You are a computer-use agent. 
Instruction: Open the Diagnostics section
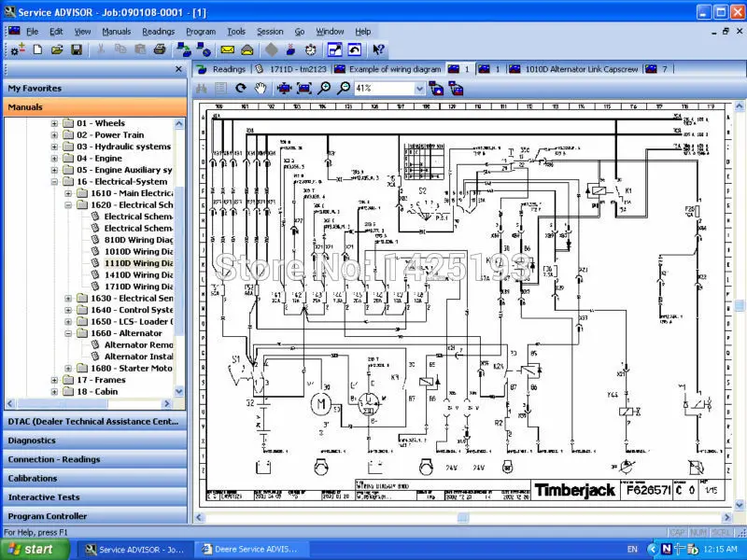(95, 441)
